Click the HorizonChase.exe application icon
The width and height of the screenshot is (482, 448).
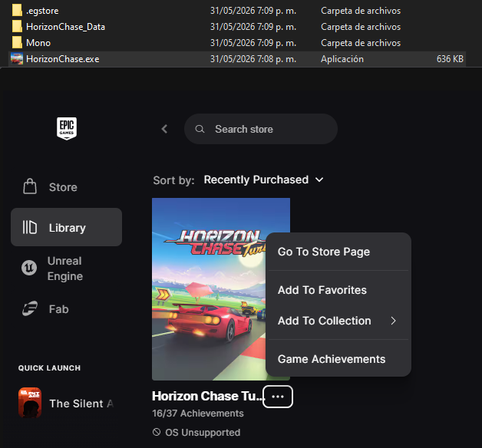click(17, 59)
